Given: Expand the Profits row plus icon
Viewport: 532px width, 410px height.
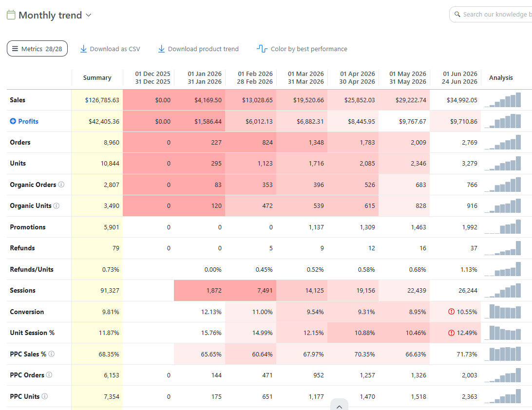Looking at the screenshot, I should coord(13,121).
